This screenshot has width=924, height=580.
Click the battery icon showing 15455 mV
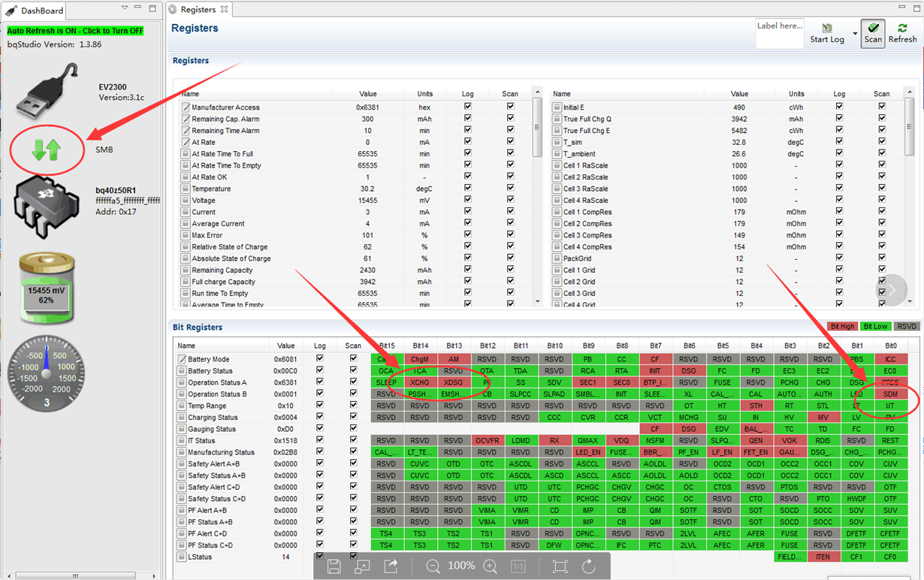click(47, 289)
